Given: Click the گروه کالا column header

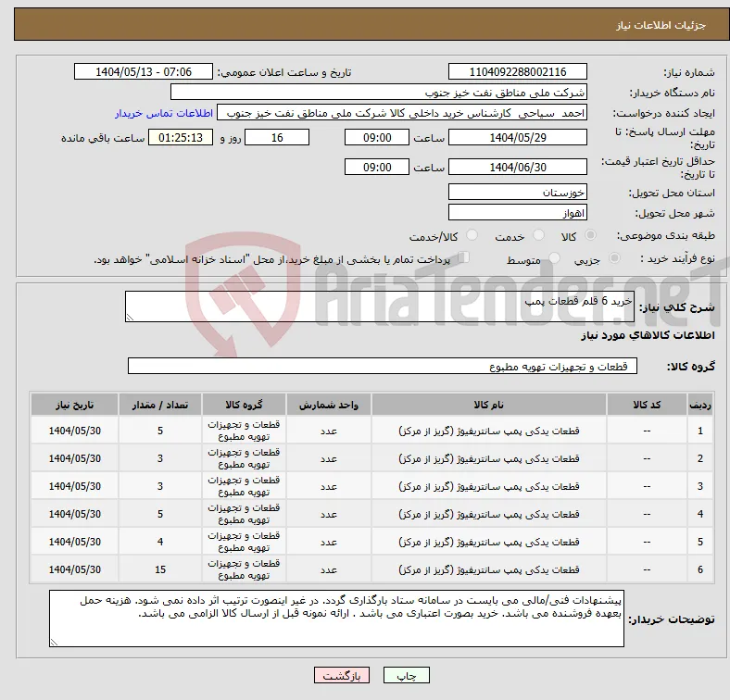Looking at the screenshot, I should click(244, 405).
